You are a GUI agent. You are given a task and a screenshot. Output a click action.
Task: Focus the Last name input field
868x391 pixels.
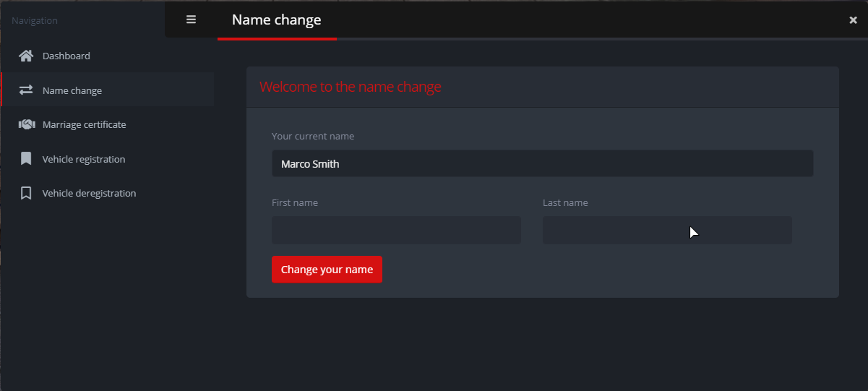pyautogui.click(x=667, y=230)
